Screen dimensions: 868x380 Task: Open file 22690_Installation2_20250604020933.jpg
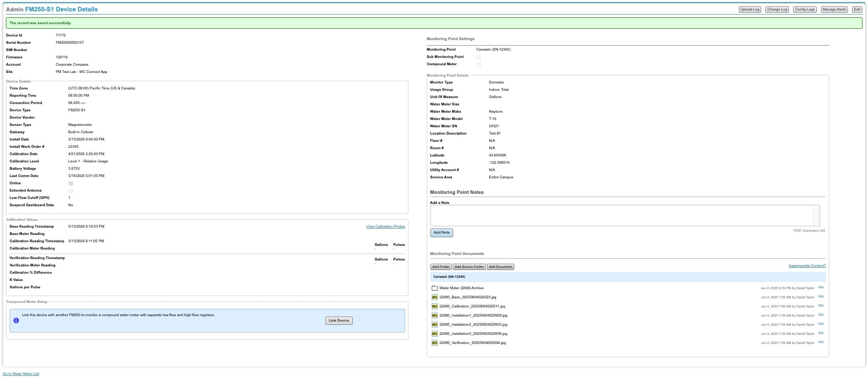[x=473, y=325]
